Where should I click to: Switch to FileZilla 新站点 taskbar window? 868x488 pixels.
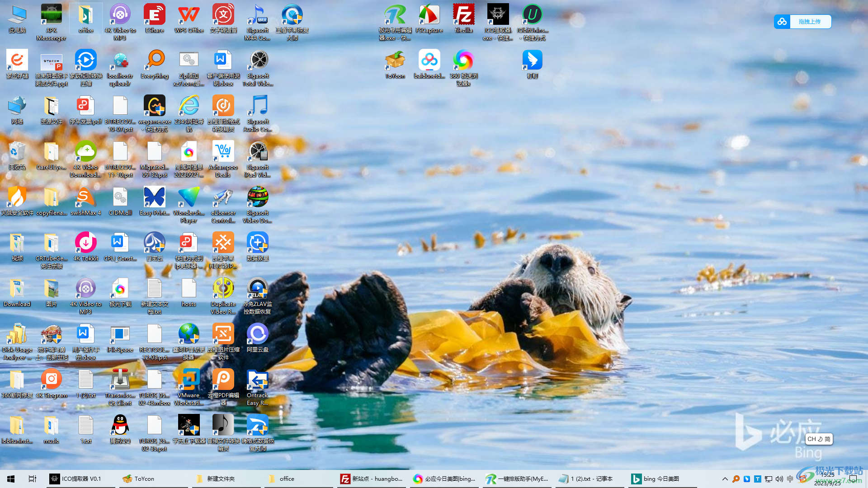(x=372, y=479)
